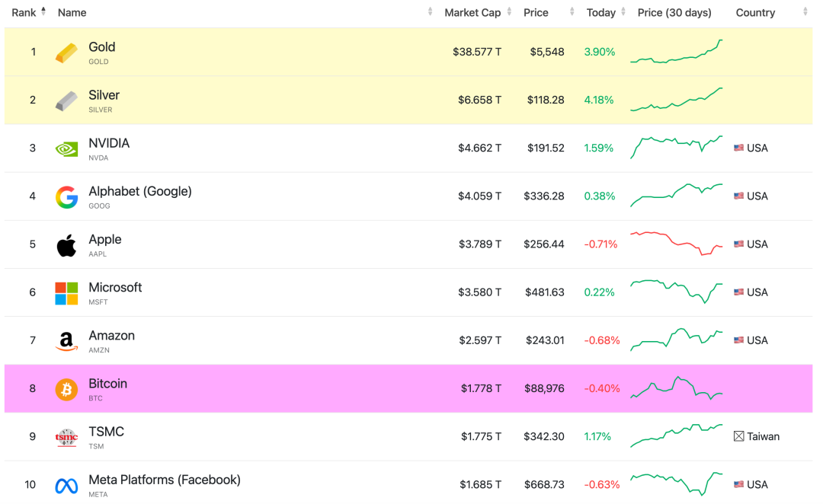The height and width of the screenshot is (504, 823).
Task: Click Microsoft price $481.63
Action: [545, 292]
